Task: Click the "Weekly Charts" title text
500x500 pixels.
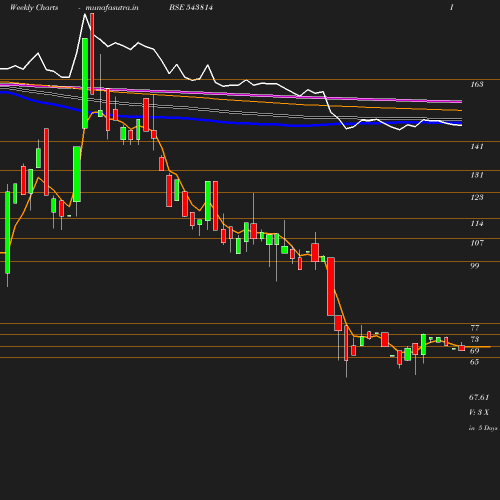Action: (x=34, y=7)
